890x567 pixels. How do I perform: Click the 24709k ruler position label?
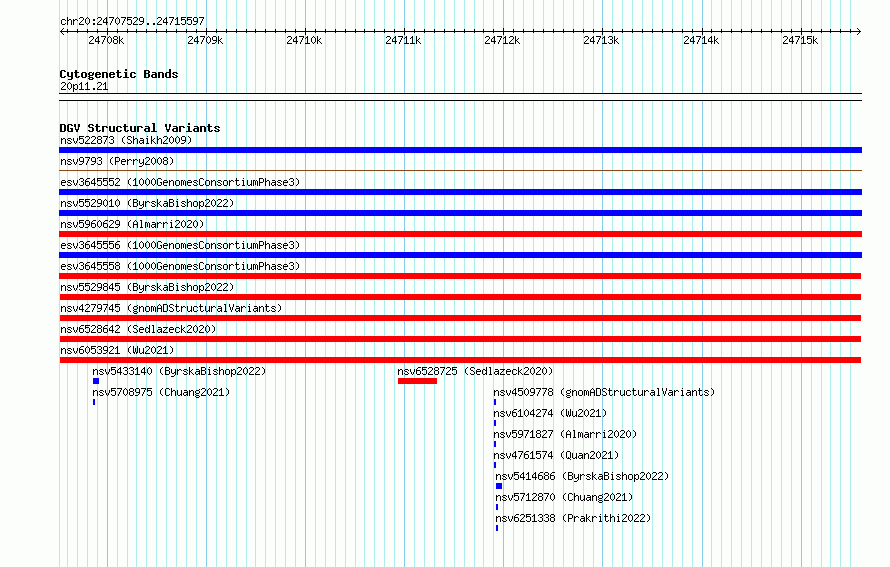(205, 40)
